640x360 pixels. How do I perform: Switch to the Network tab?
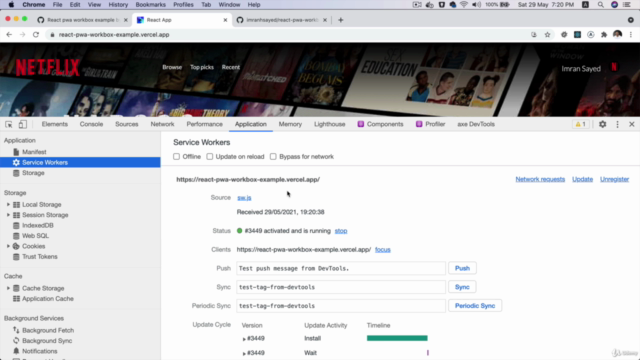pyautogui.click(x=162, y=124)
